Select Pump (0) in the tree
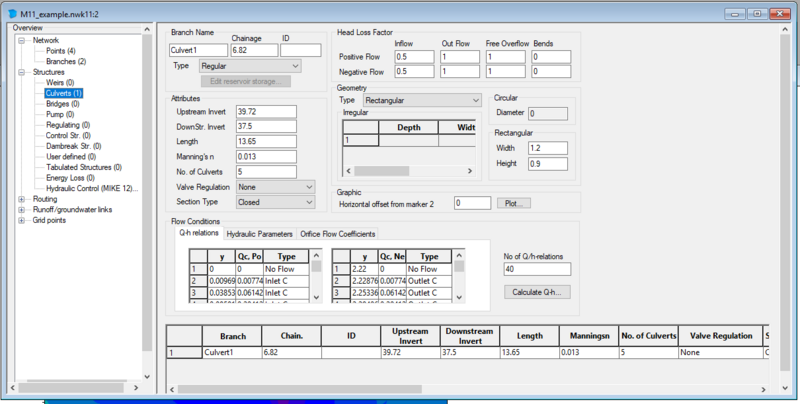Viewport: 800px width, 404px height. pyautogui.click(x=60, y=114)
